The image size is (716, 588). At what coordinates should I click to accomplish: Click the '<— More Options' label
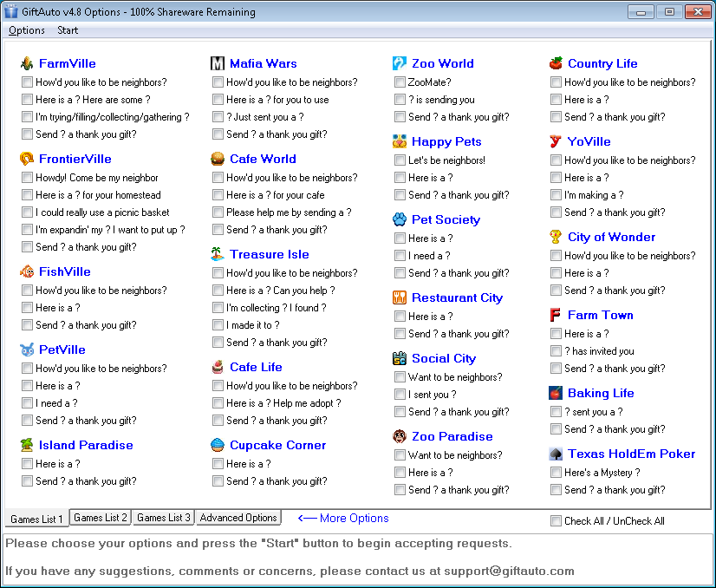pyautogui.click(x=343, y=518)
